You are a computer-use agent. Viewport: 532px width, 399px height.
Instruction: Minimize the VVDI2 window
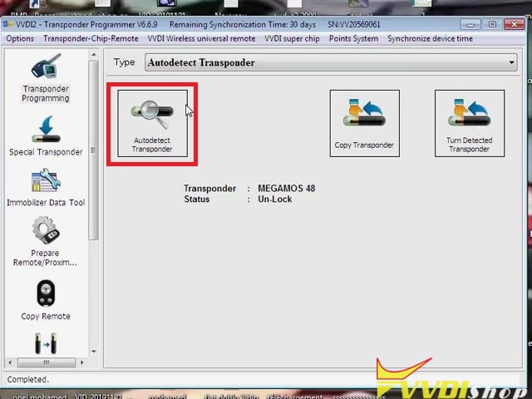(x=470, y=24)
